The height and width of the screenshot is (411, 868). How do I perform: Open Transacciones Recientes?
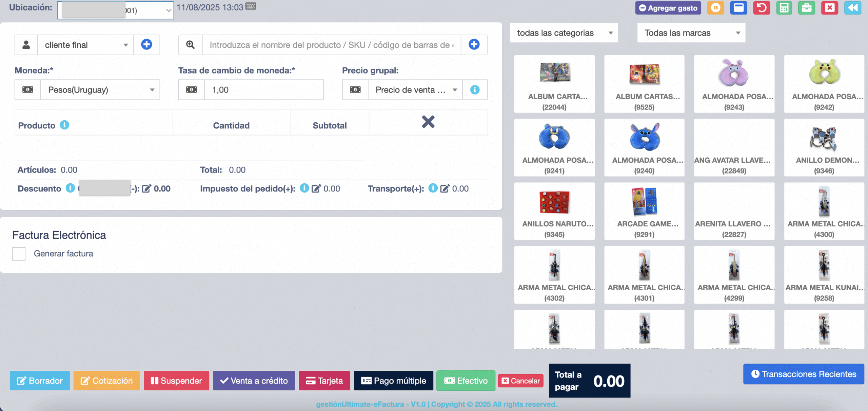point(803,374)
